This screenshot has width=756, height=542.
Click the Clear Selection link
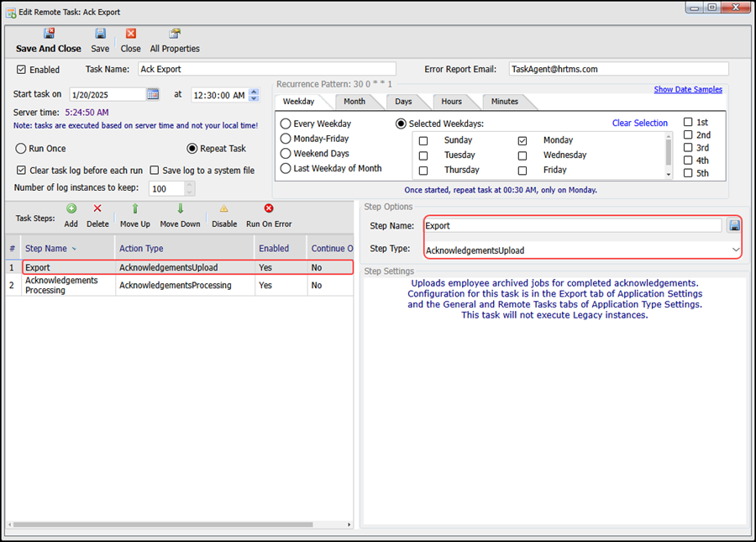[x=639, y=124]
